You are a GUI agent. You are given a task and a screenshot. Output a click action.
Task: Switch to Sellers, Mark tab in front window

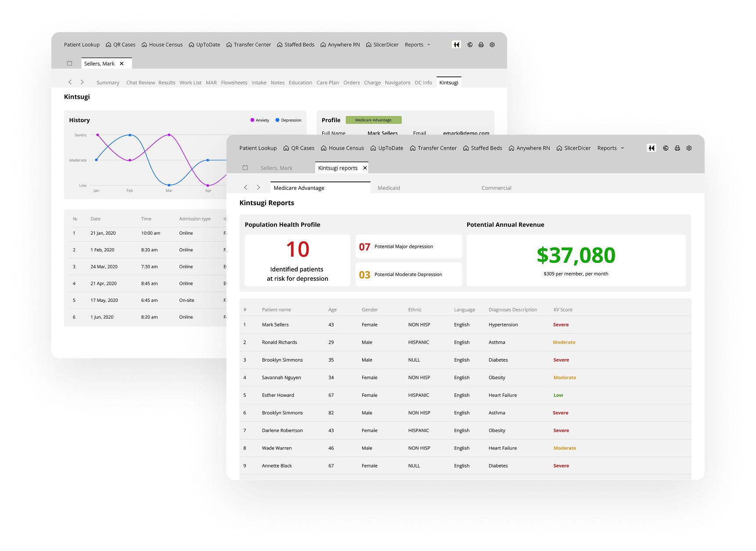click(x=276, y=168)
